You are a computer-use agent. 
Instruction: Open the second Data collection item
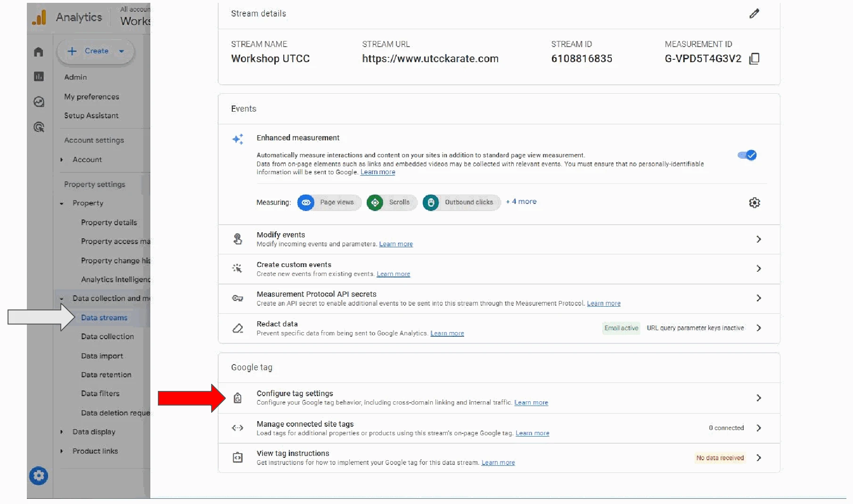point(107,336)
